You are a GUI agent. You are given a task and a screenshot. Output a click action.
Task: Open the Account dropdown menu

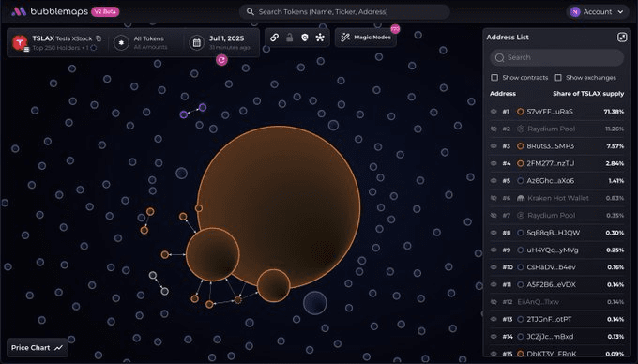[x=597, y=12]
